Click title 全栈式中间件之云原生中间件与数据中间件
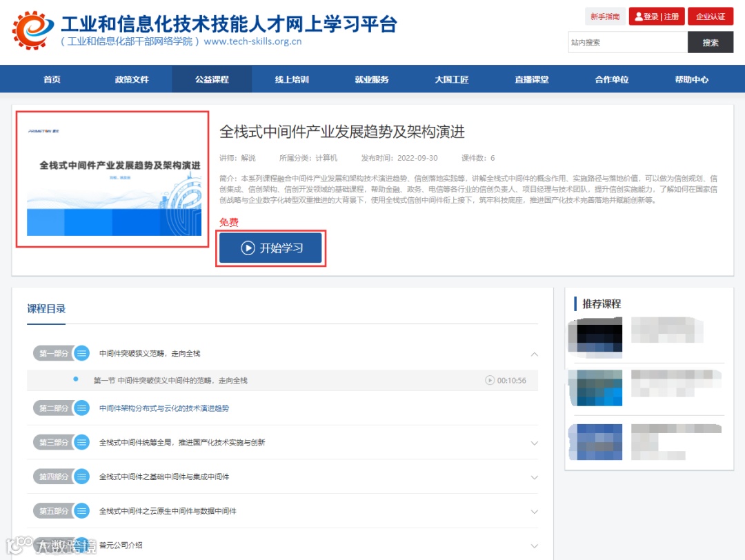Screen dimensions: 745x560 tap(168, 511)
